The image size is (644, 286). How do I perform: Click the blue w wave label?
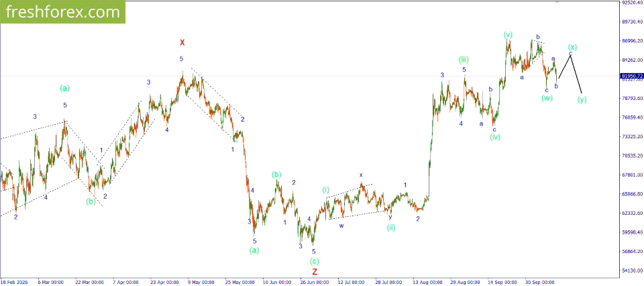[341, 226]
